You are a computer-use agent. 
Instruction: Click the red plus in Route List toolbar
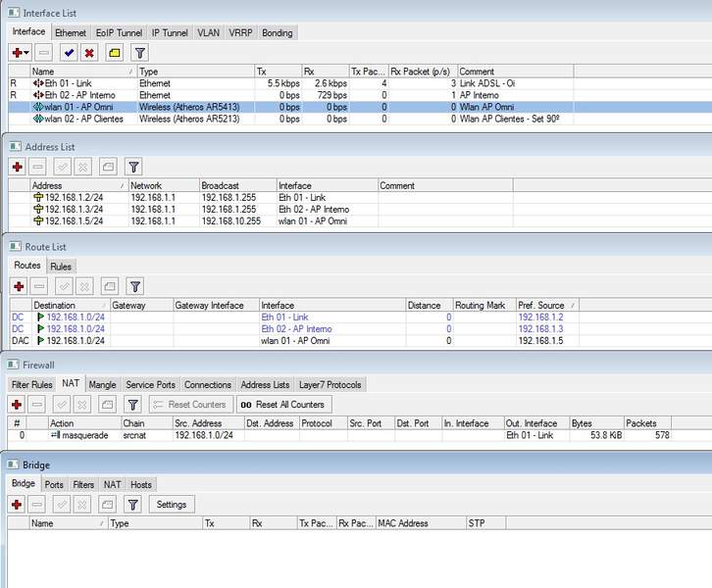pos(18,286)
